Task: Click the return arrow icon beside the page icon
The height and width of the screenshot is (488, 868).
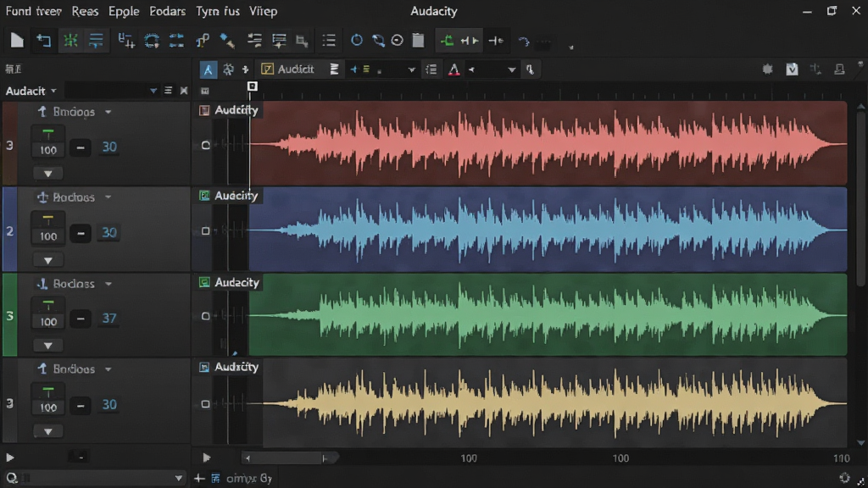Action: [x=43, y=41]
